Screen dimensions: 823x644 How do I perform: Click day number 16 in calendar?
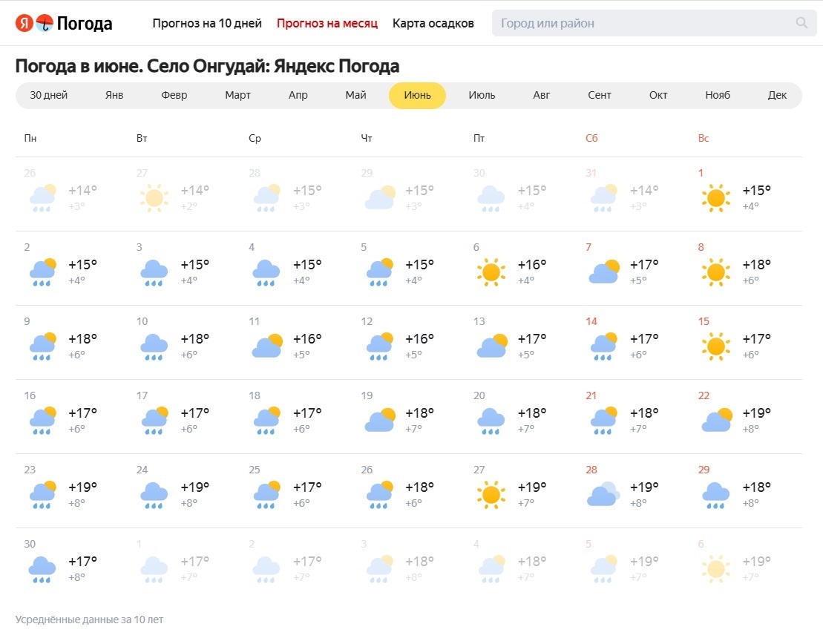(x=30, y=395)
